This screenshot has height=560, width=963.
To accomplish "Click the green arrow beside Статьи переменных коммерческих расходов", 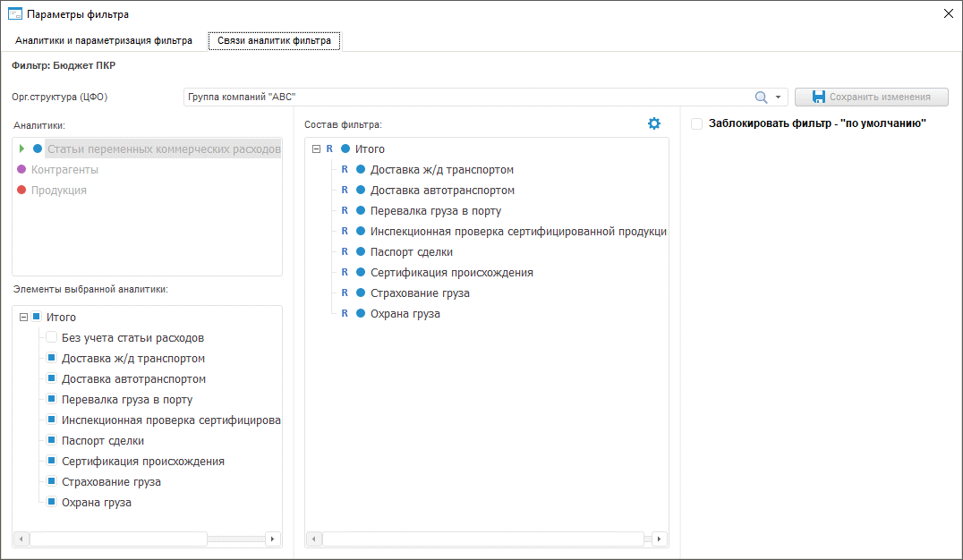I will [21, 148].
